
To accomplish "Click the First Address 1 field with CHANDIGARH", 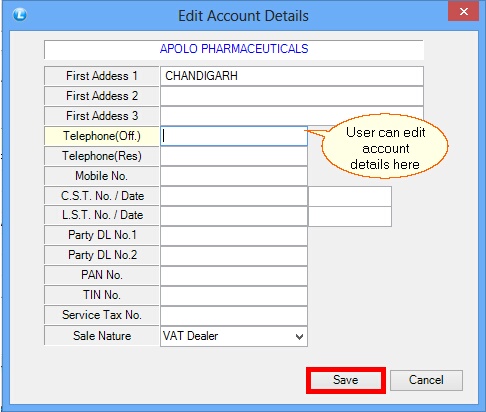I will 292,76.
